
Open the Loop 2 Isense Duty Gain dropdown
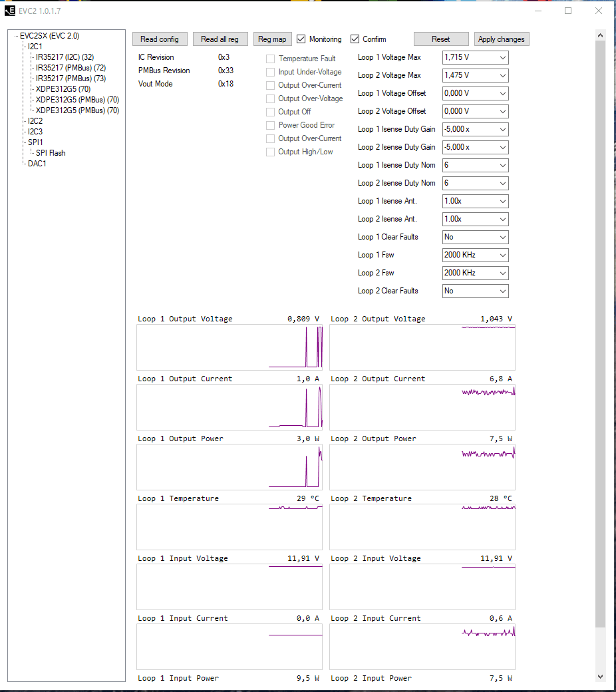[x=475, y=148]
